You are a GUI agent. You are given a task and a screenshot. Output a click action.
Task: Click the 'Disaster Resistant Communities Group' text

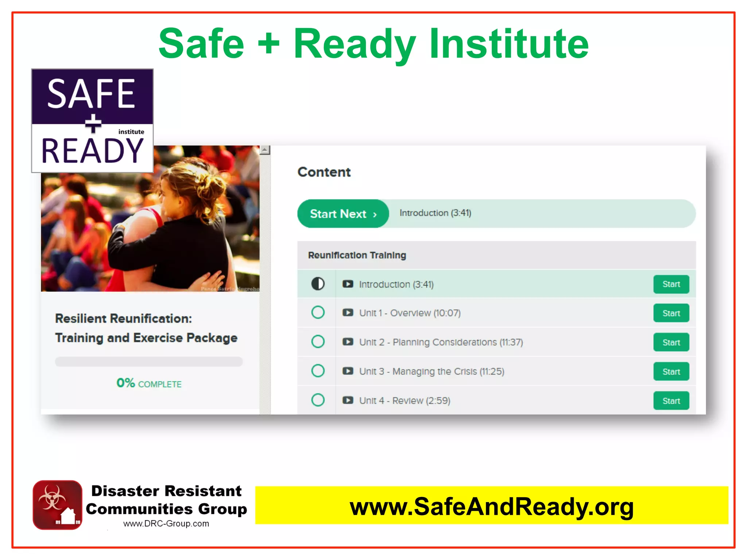(166, 500)
